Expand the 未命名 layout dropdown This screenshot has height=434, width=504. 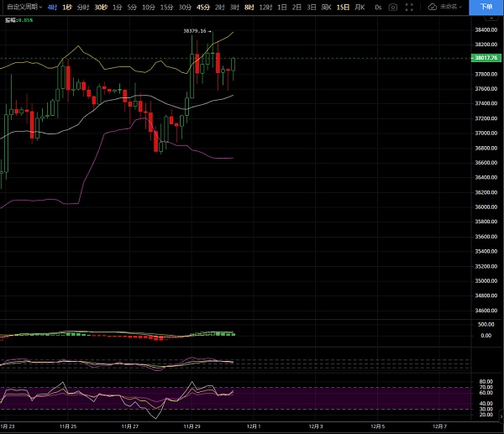point(452,7)
